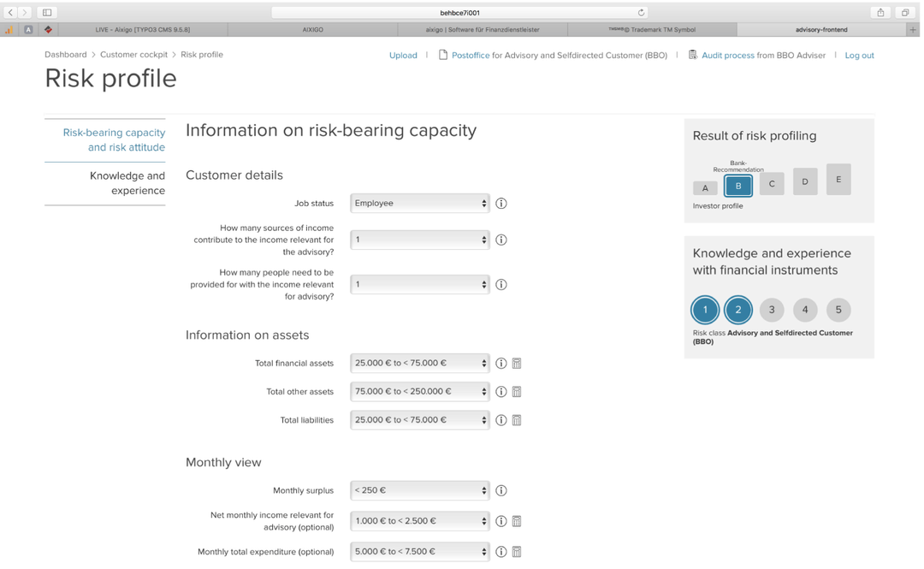
Task: Open the Job status dropdown
Action: coord(419,203)
